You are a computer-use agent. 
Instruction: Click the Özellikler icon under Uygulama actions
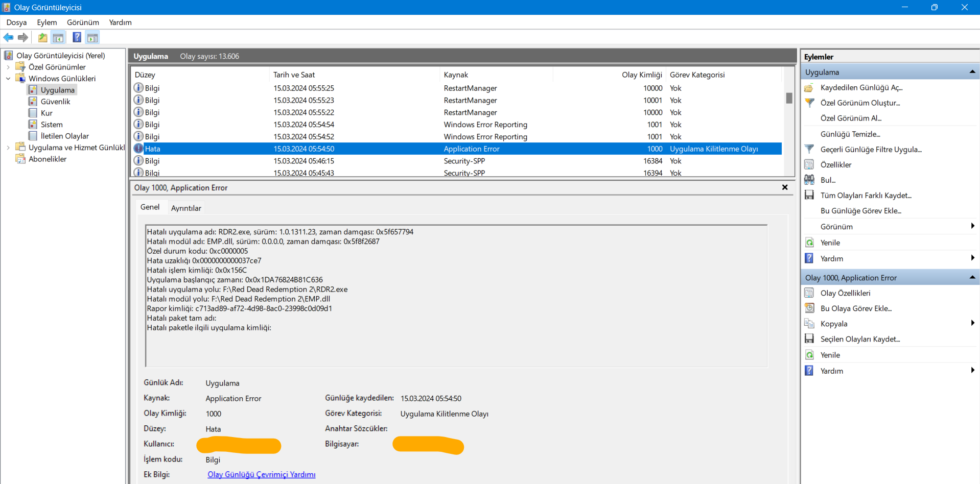[809, 164]
